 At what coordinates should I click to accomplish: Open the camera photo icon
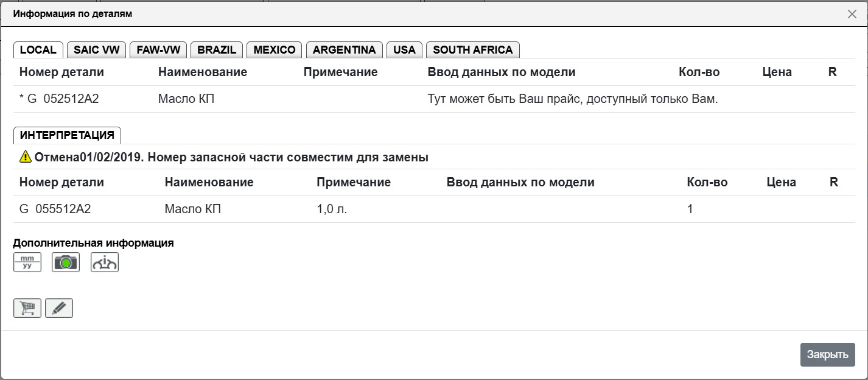[x=66, y=262]
